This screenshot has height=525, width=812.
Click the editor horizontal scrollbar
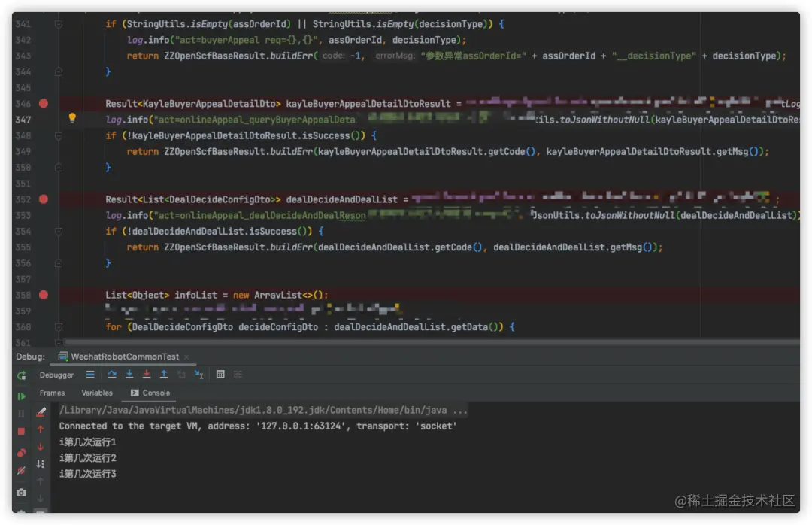click(430, 342)
